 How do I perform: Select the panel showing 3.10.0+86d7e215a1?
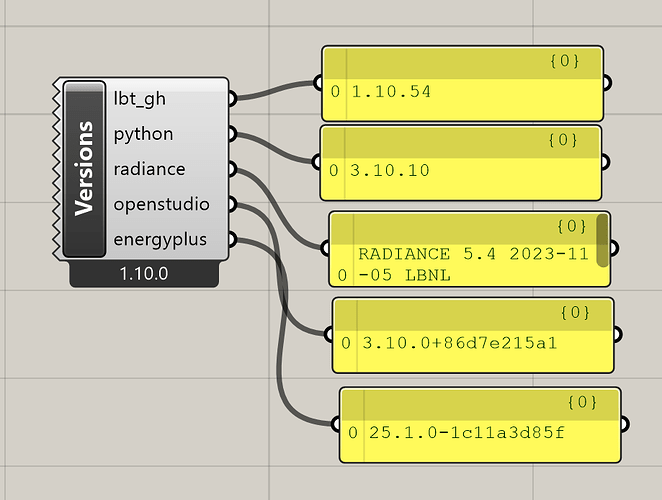pyautogui.click(x=473, y=335)
